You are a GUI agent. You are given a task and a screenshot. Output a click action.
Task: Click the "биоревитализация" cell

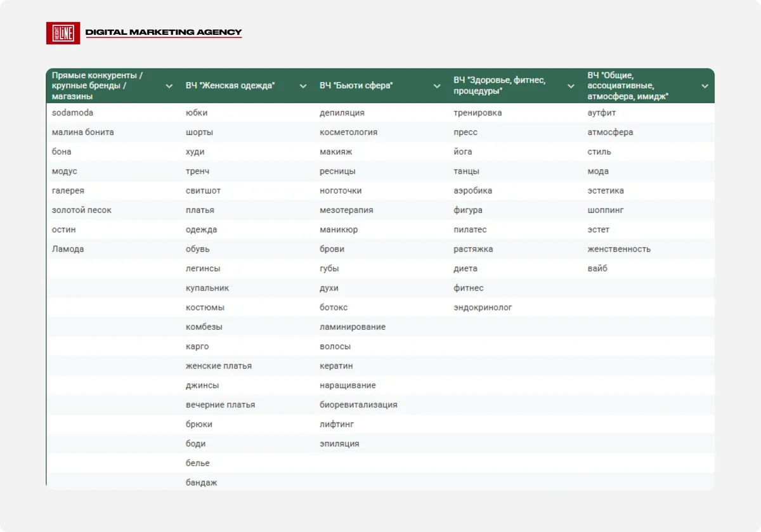click(380, 405)
